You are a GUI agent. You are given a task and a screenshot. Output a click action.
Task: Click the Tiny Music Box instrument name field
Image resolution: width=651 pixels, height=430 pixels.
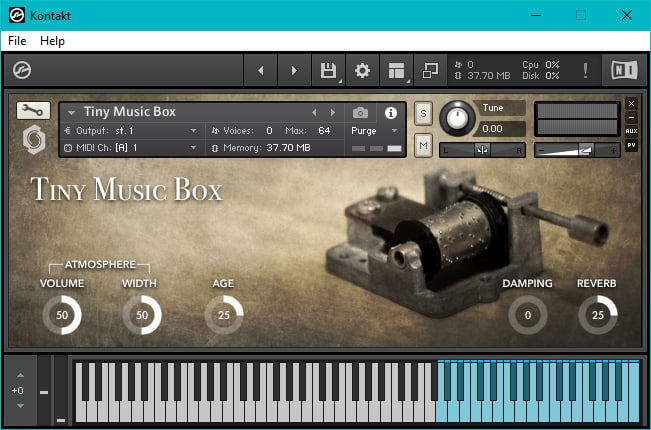(130, 112)
